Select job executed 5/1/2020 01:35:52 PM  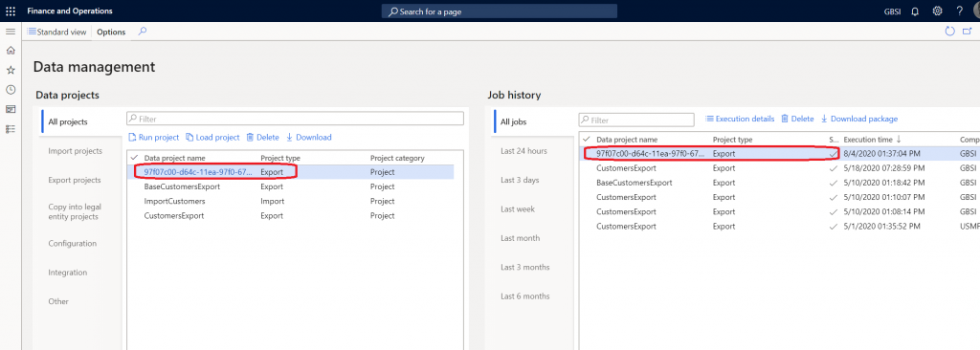coord(780,227)
